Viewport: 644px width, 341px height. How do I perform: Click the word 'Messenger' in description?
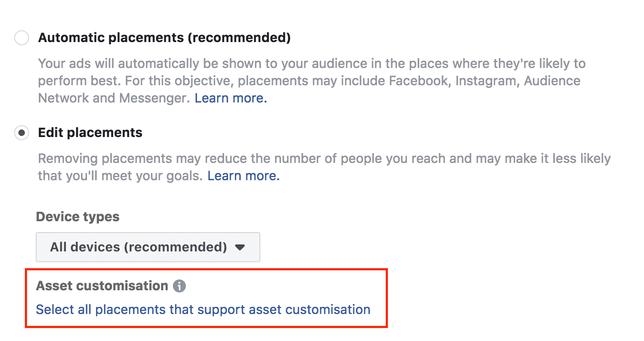162,98
